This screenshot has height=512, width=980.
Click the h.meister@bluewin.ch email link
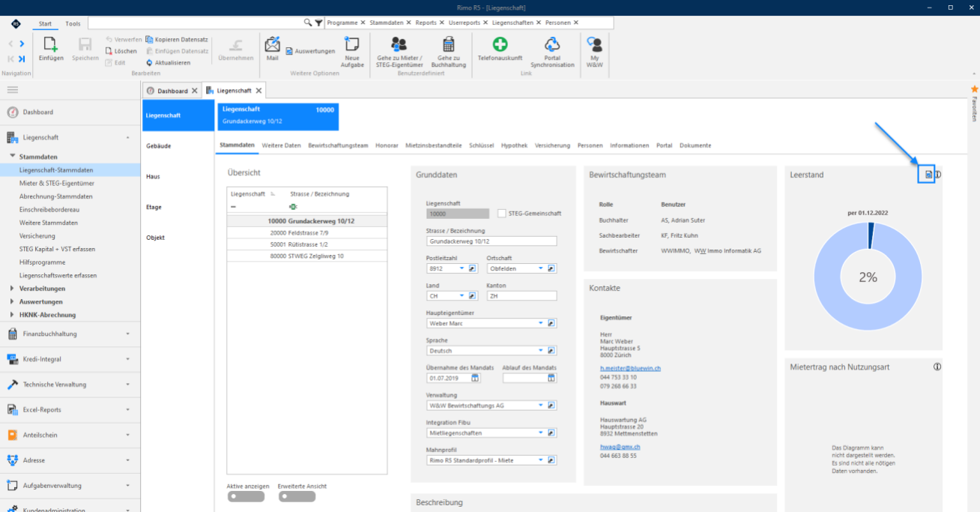pyautogui.click(x=630, y=369)
